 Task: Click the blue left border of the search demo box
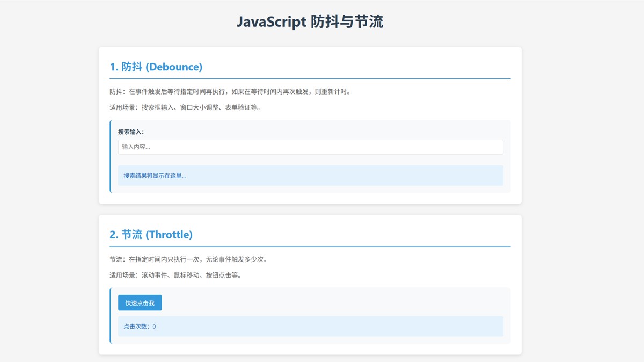pyautogui.click(x=111, y=156)
